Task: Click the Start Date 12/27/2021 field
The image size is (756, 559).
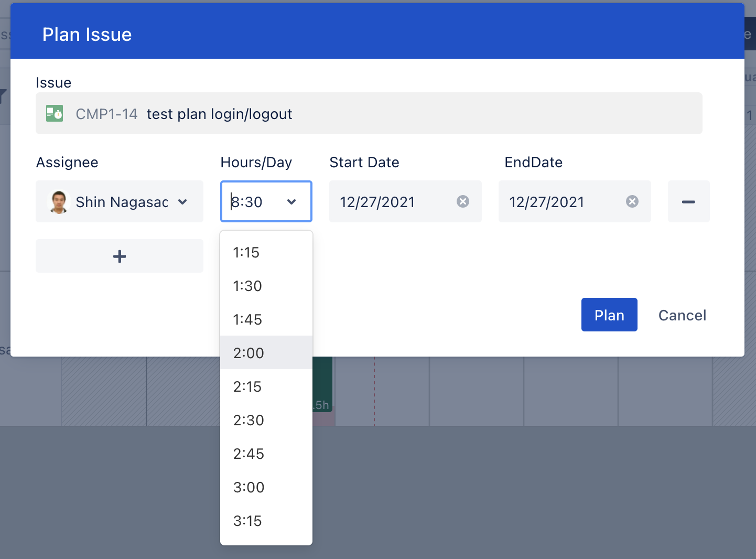Action: [388, 202]
